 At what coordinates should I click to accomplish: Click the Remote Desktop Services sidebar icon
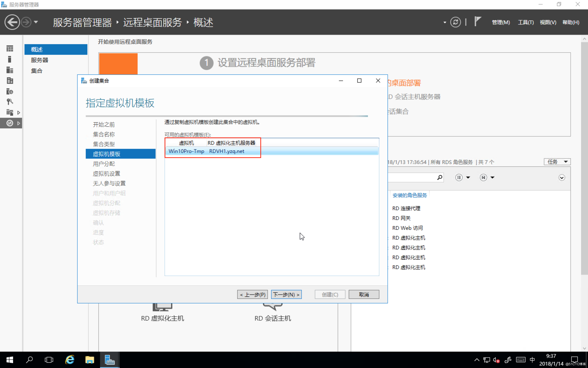pos(10,123)
